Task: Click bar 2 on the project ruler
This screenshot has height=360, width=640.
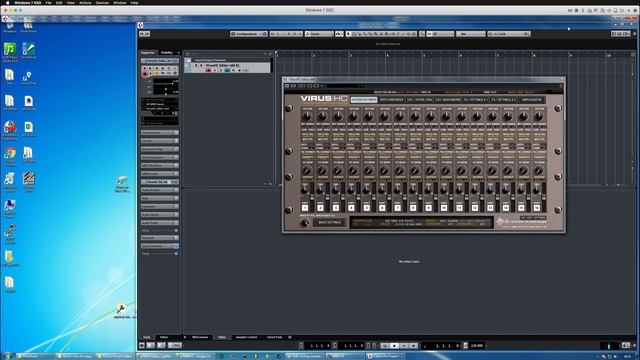Action: (x=314, y=55)
